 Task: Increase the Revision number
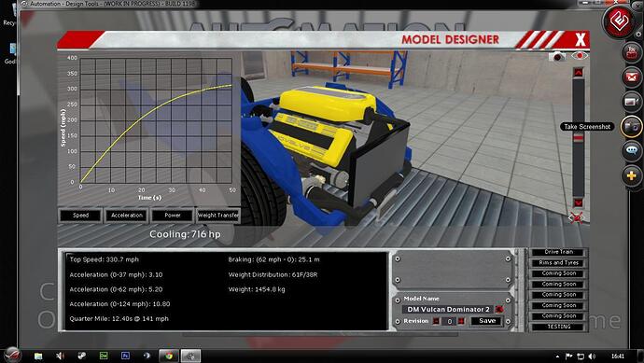pos(461,321)
